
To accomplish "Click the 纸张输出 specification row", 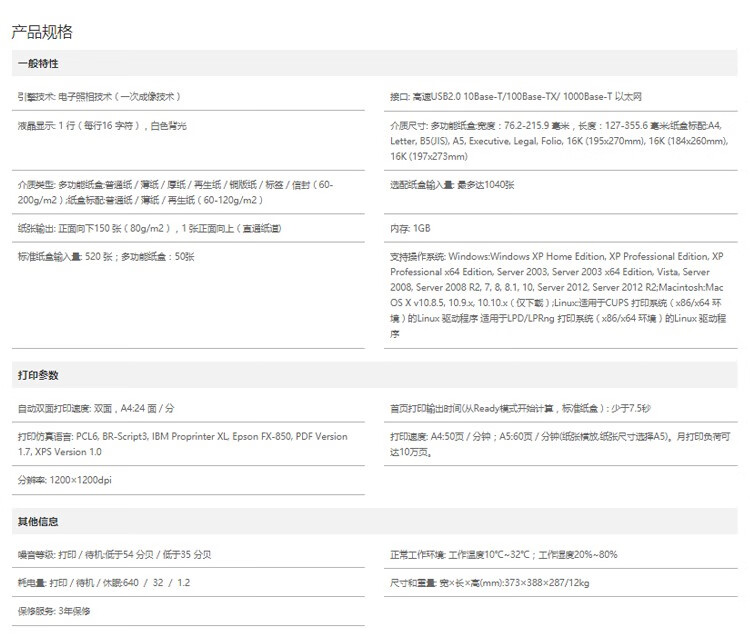I will tap(149, 228).
